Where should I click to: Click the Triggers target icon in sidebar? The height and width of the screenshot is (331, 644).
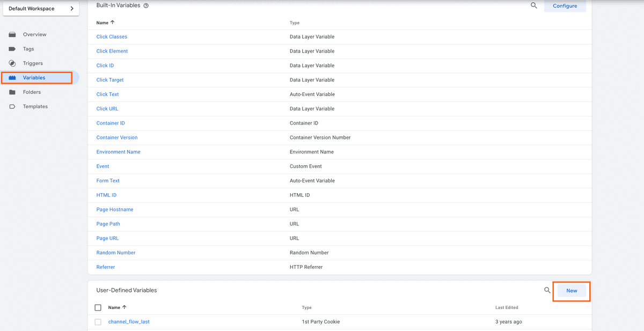coord(12,63)
